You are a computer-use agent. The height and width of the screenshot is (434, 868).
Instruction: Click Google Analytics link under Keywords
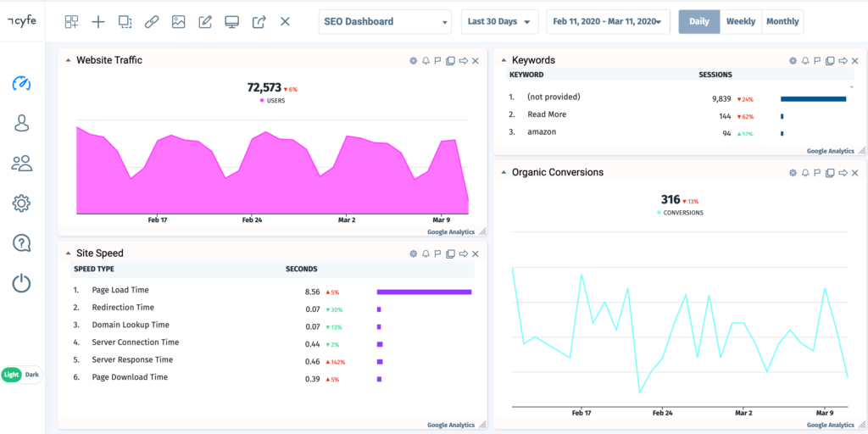point(831,151)
